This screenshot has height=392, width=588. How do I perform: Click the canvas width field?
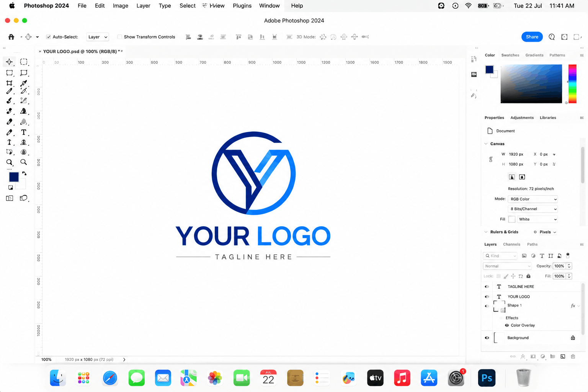pyautogui.click(x=516, y=154)
